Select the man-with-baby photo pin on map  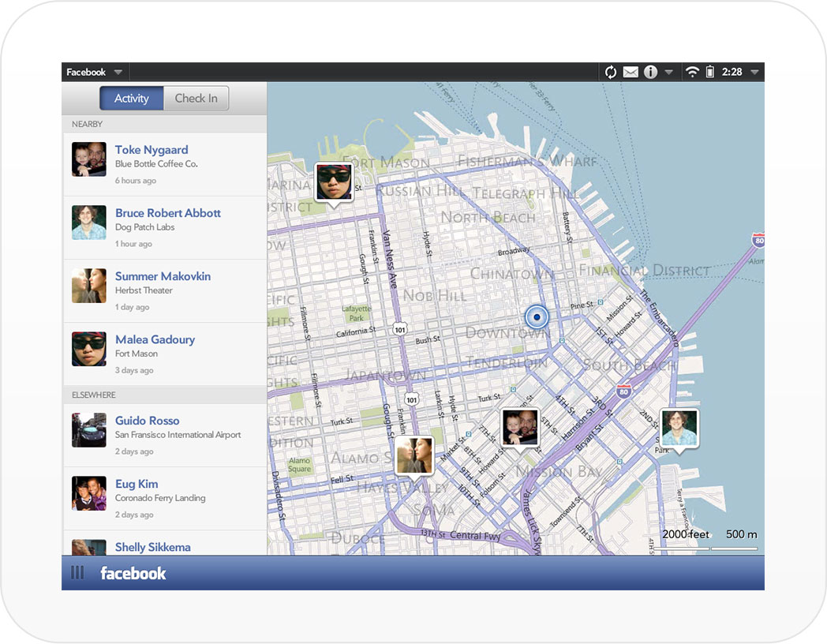(520, 427)
